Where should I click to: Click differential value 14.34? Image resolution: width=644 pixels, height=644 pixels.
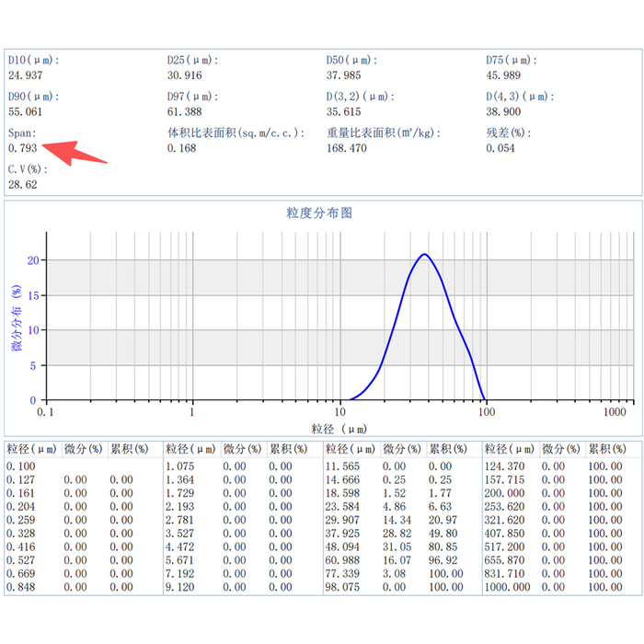pyautogui.click(x=397, y=520)
